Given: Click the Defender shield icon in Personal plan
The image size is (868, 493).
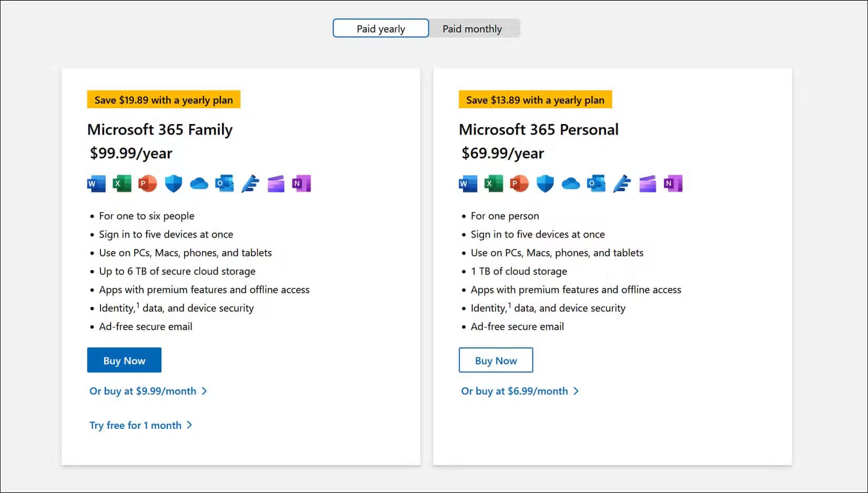Looking at the screenshot, I should (x=545, y=183).
